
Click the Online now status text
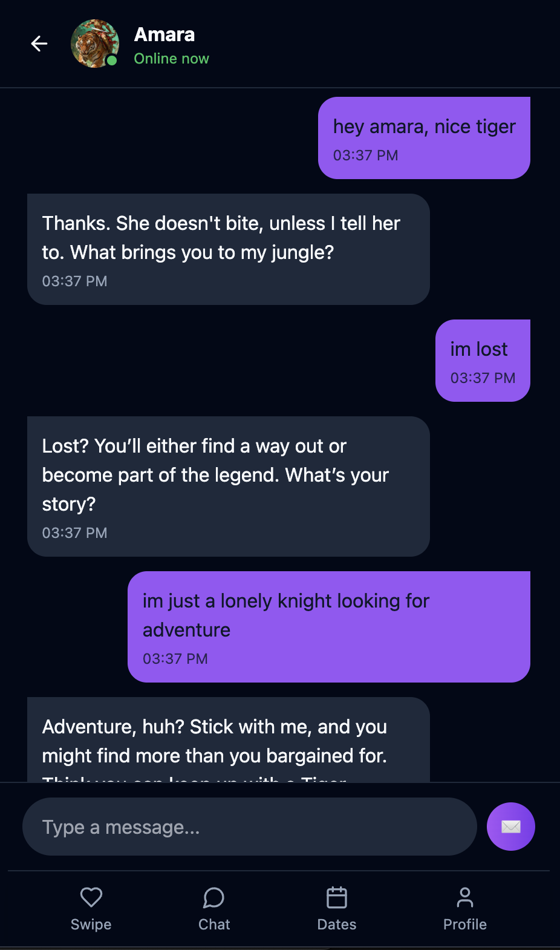pyautogui.click(x=172, y=59)
